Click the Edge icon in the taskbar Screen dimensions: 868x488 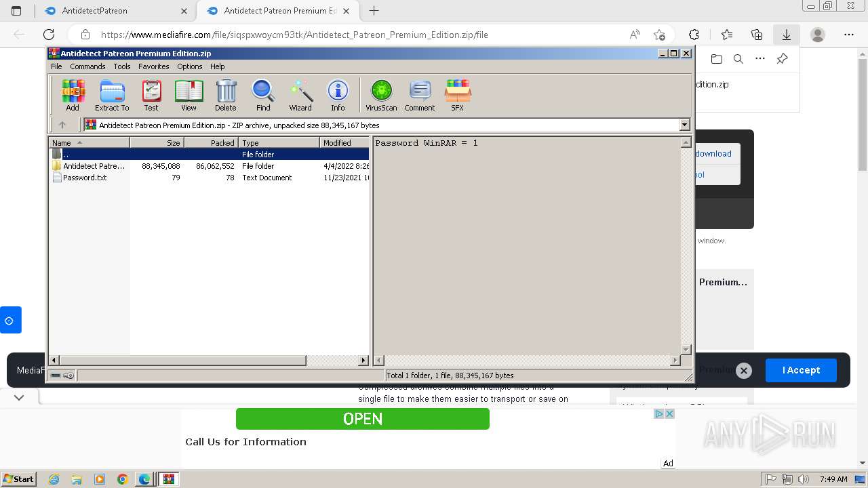pyautogui.click(x=144, y=479)
